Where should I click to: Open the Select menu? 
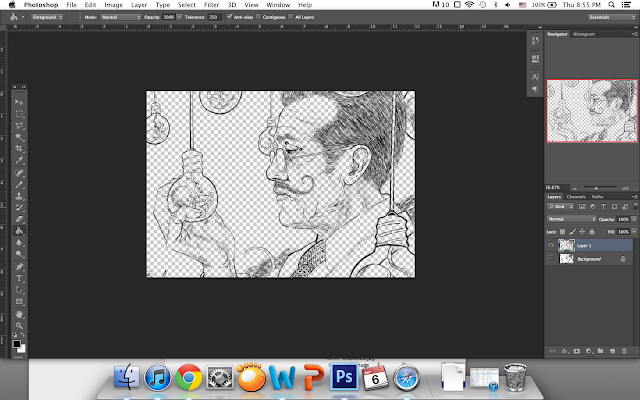click(x=187, y=5)
